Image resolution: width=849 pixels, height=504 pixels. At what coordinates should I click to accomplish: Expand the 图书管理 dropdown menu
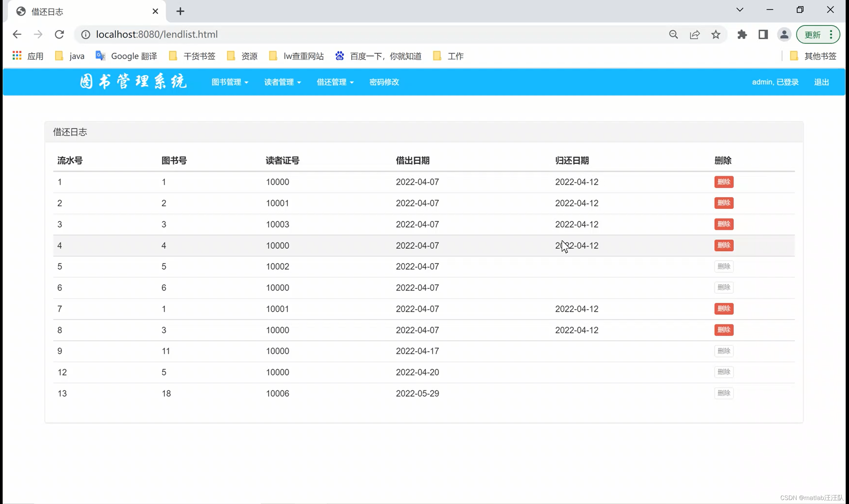tap(230, 82)
